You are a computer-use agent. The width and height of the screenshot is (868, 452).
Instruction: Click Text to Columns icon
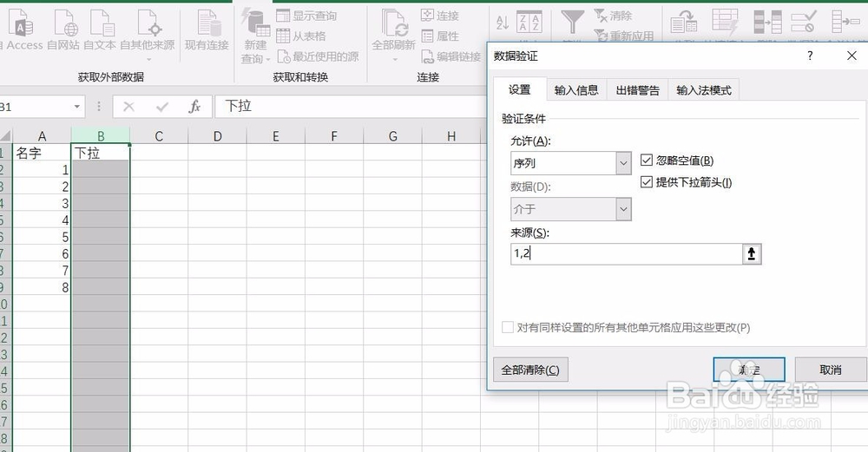[684, 23]
